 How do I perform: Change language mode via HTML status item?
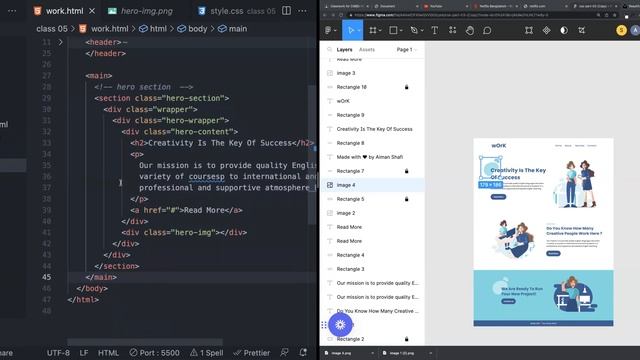coord(108,353)
